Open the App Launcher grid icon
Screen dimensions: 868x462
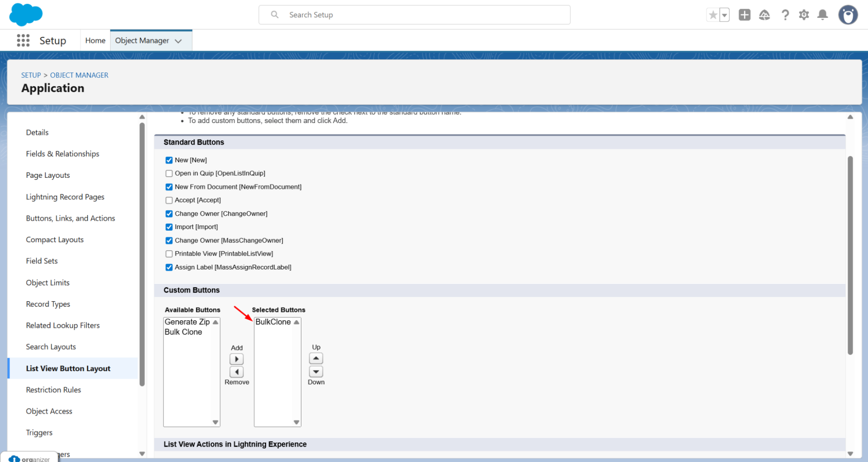click(x=23, y=40)
